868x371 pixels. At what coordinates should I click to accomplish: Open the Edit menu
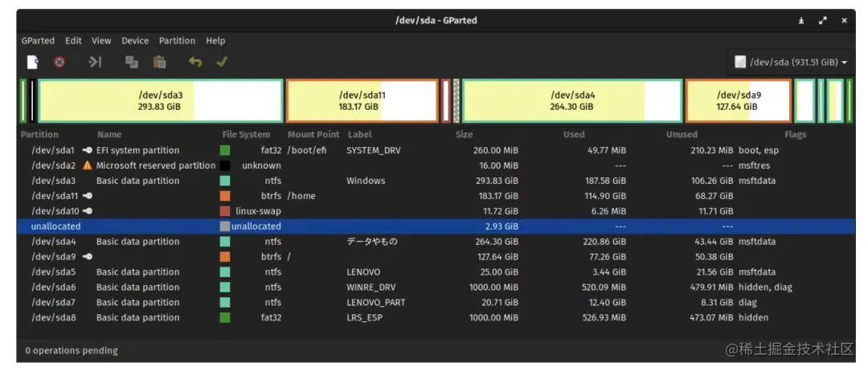[73, 41]
